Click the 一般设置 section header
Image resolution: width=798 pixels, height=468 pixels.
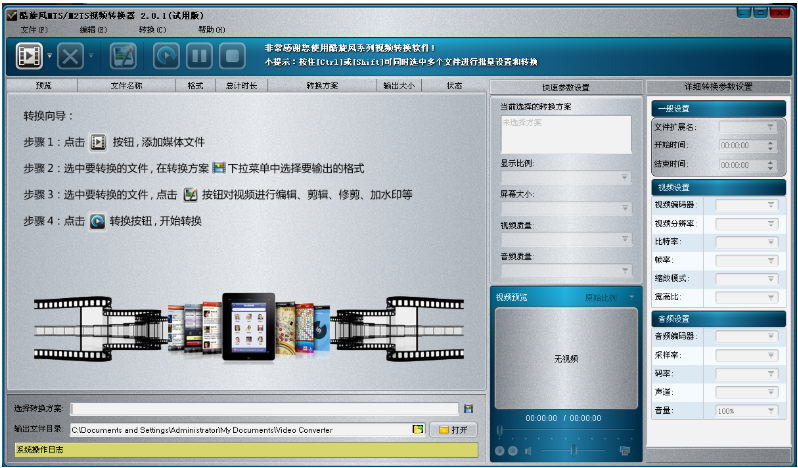tap(718, 108)
